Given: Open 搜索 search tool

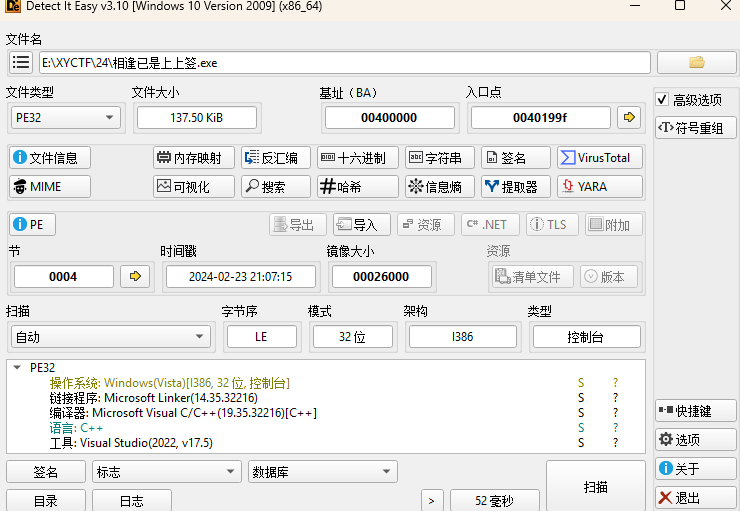Looking at the screenshot, I should tap(276, 186).
